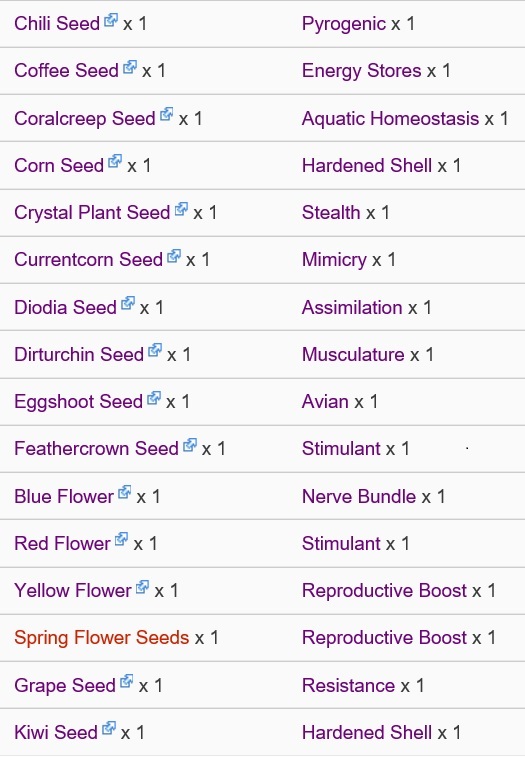Click the external link icon beside Corn Seed
Viewport: 525px width, 757px height.
pyautogui.click(x=115, y=162)
